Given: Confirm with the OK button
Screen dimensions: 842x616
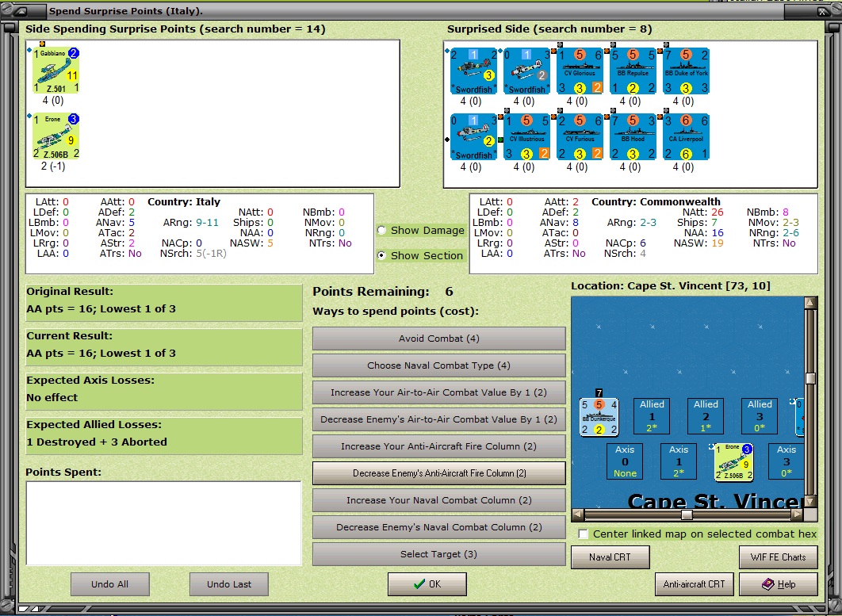Looking at the screenshot, I should click(x=427, y=583).
